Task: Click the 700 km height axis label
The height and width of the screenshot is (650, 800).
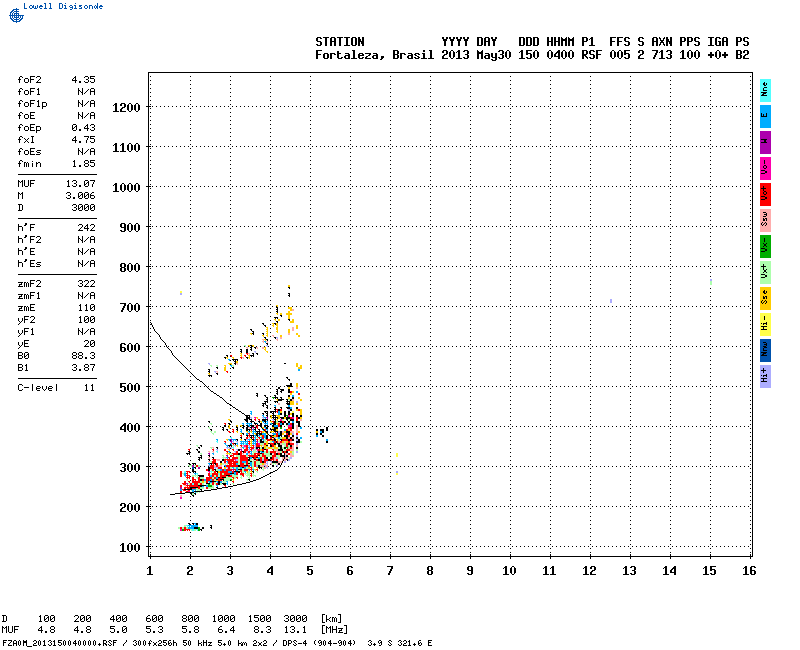Action: pyautogui.click(x=130, y=308)
